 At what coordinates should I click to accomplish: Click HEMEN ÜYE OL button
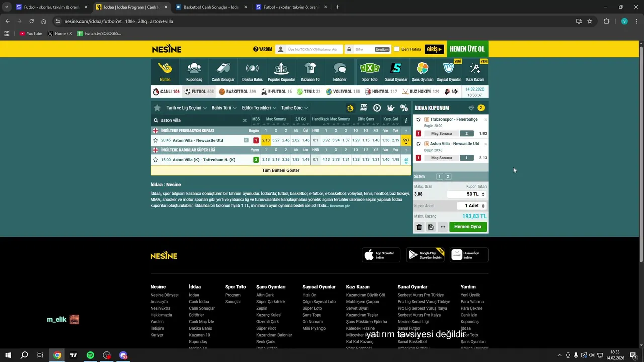coord(467,49)
